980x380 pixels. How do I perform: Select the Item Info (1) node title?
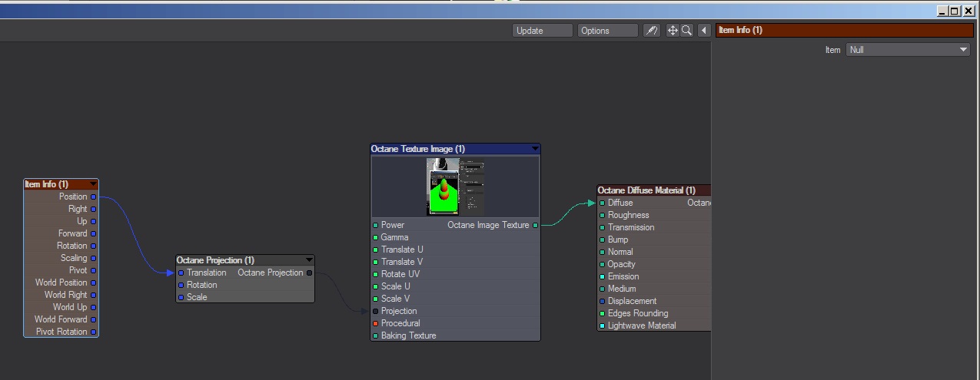point(47,184)
